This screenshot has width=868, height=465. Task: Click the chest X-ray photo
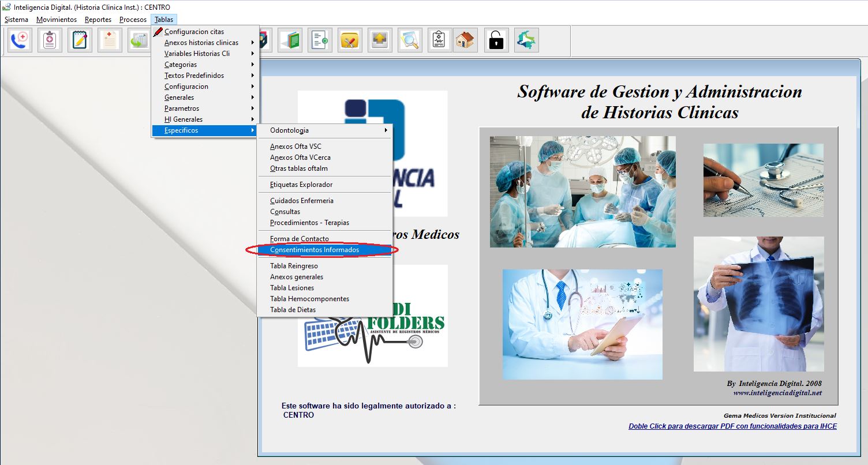tap(759, 303)
